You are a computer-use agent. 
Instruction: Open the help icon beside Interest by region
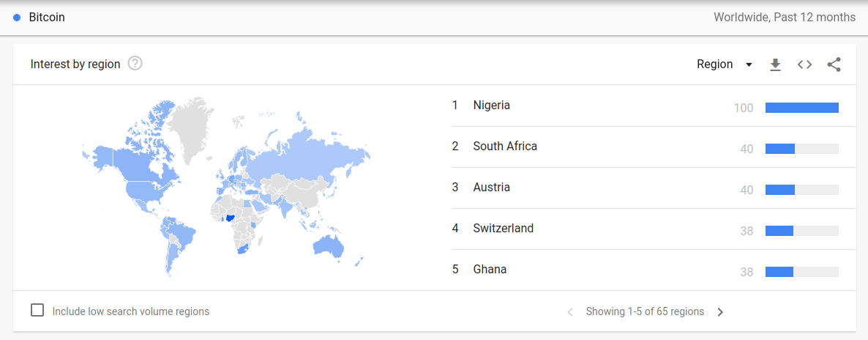click(135, 64)
